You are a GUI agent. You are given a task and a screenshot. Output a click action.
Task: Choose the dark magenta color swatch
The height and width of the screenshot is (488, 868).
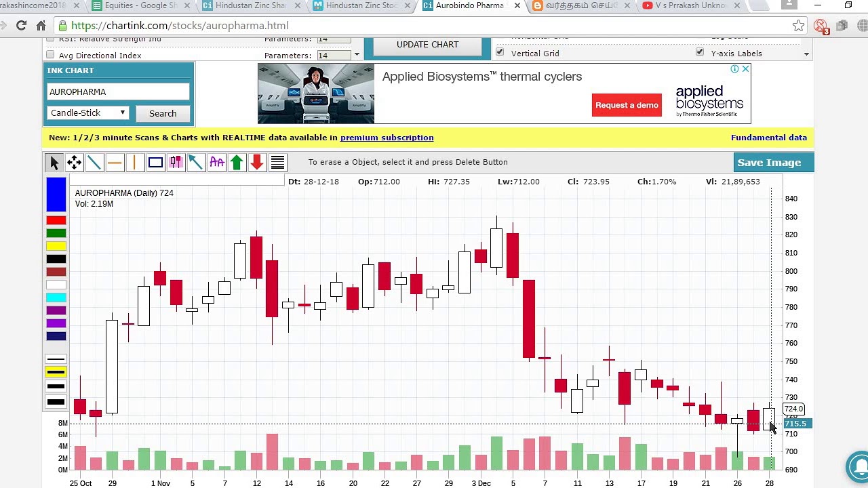point(56,310)
